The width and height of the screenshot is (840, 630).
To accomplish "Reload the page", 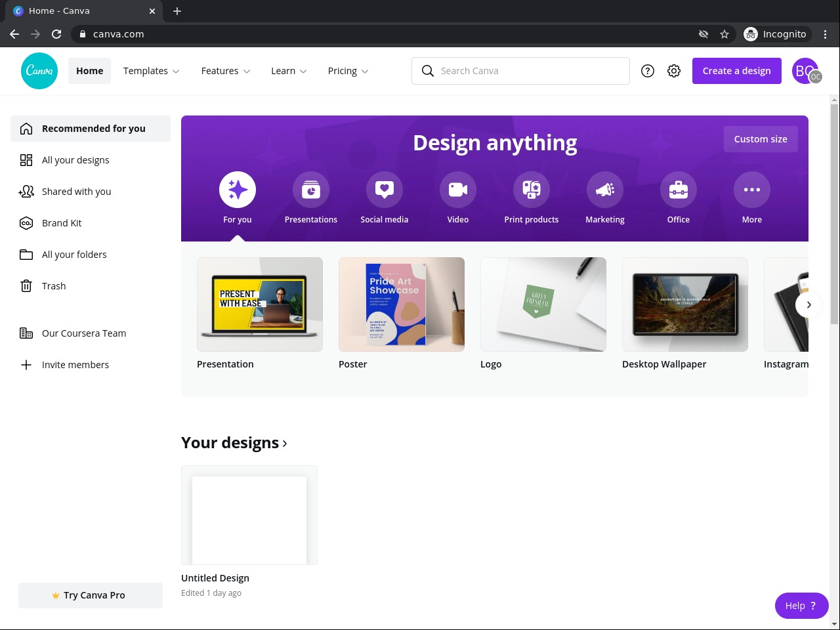I will tap(56, 34).
